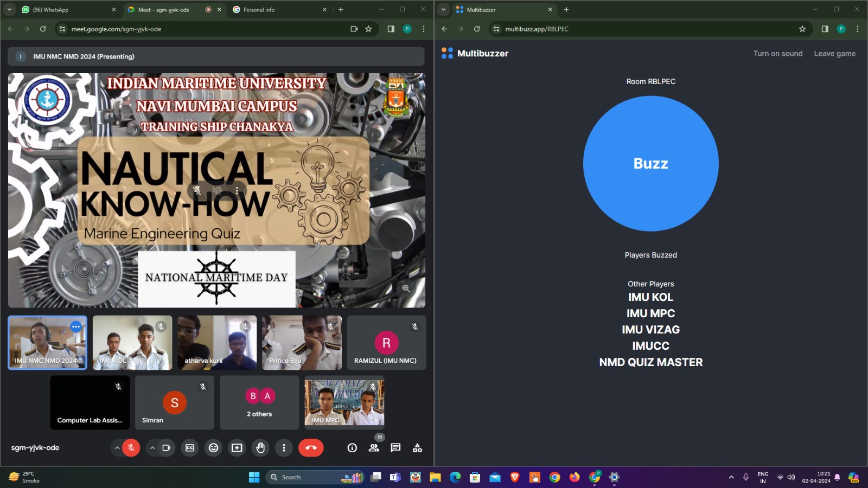This screenshot has height=488, width=868.
Task: Click the multibuzz.app address bar
Action: coord(537,29)
